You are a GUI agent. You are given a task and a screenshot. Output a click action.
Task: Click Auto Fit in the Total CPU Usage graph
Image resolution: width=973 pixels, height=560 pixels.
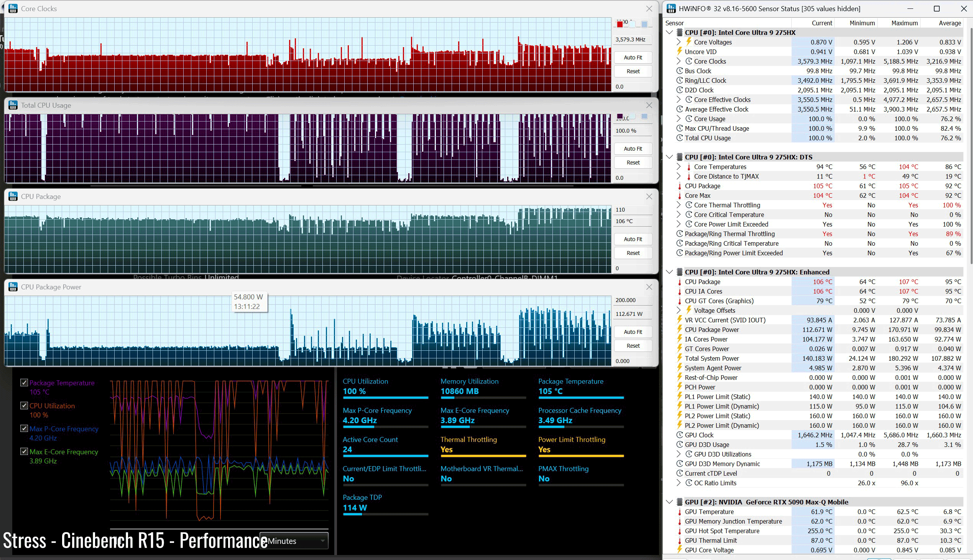(633, 148)
